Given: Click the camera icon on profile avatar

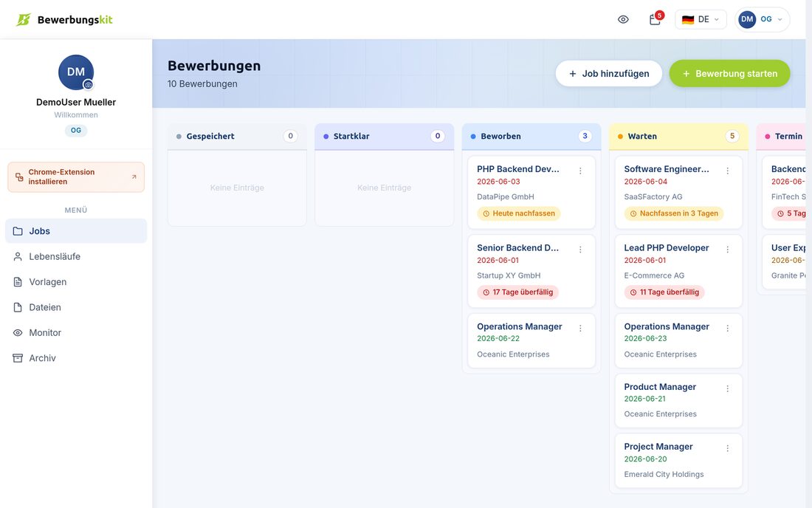Looking at the screenshot, I should [89, 84].
